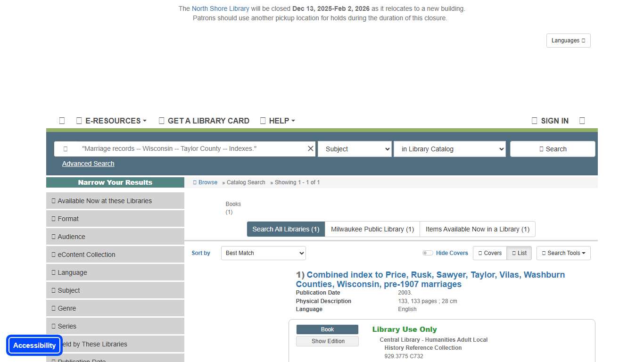Image resolution: width=644 pixels, height=362 pixels.
Task: Select the List view icon
Action: pyautogui.click(x=519, y=253)
